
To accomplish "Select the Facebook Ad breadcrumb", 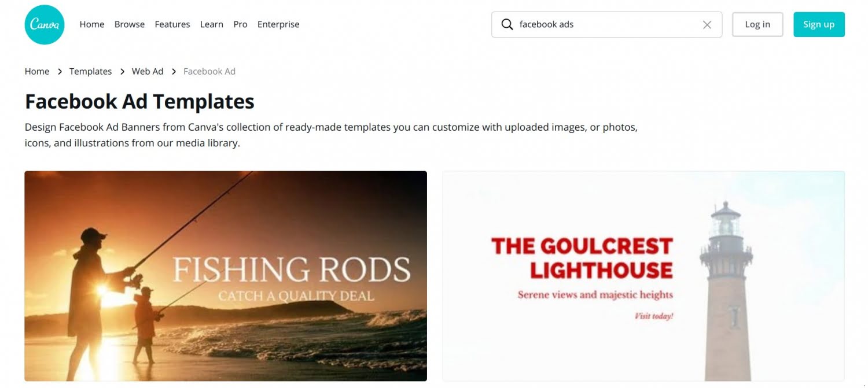I will coord(209,71).
